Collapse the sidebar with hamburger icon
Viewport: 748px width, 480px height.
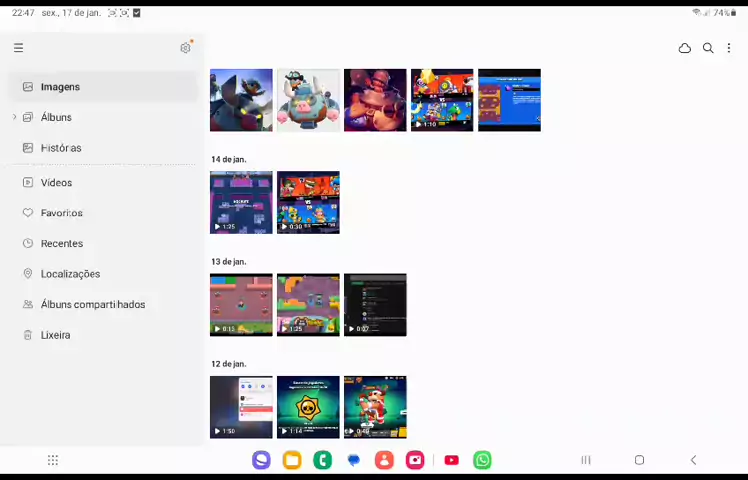(x=18, y=48)
